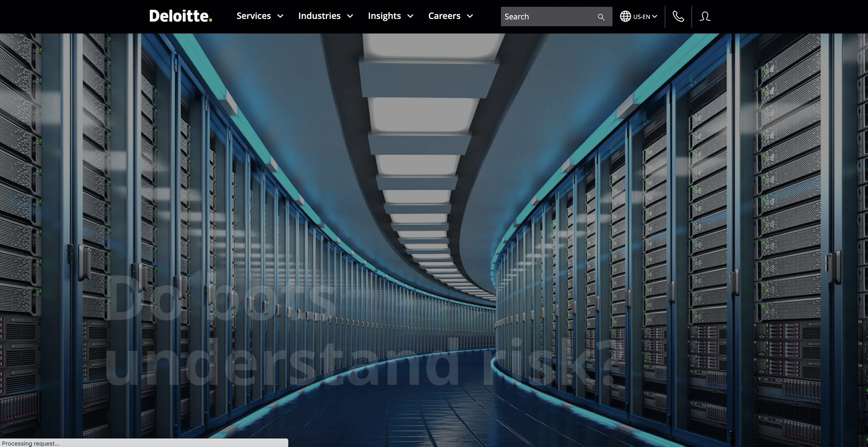Click the user profile sign-in icon
Viewport: 868px width, 447px height.
click(705, 17)
